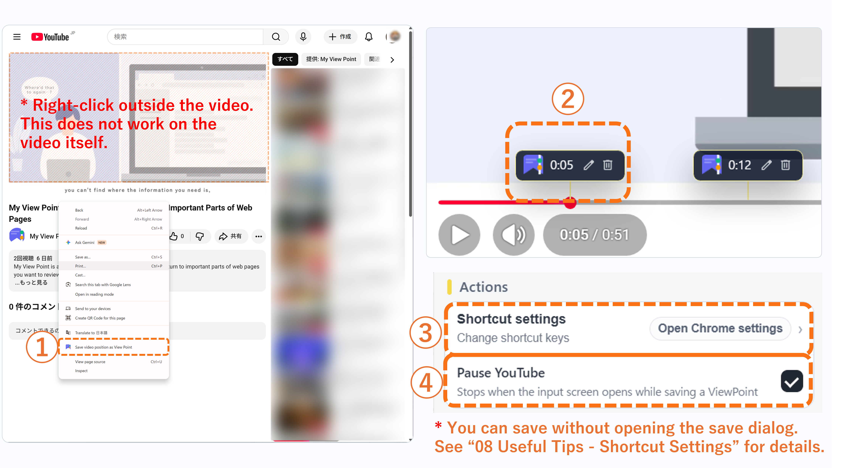Choose Forward in the context menu

coord(114,219)
